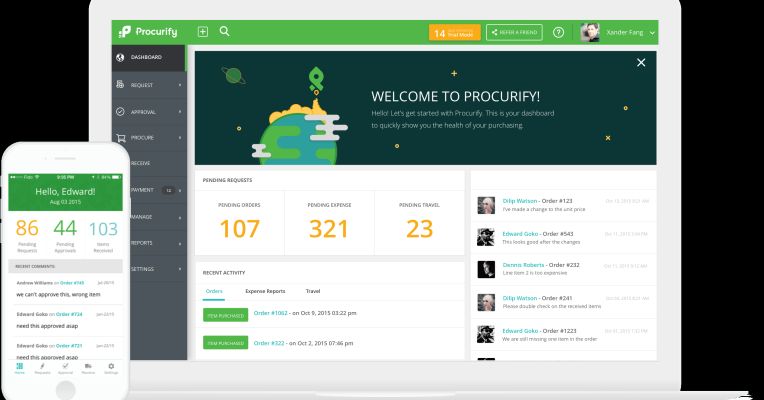Switch to the Orders activity tab

[214, 291]
